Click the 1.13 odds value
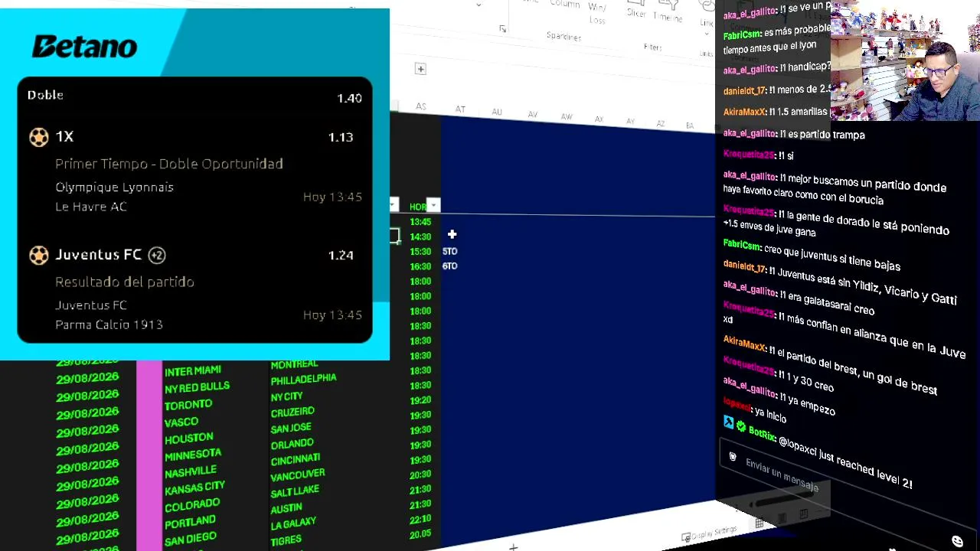This screenshot has height=551, width=980. pyautogui.click(x=341, y=138)
